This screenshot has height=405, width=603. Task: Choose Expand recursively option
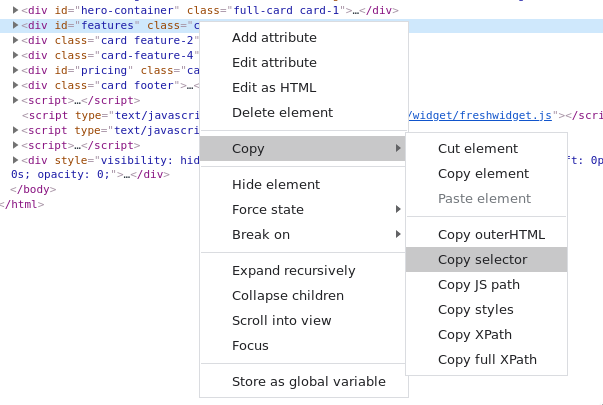point(293,270)
